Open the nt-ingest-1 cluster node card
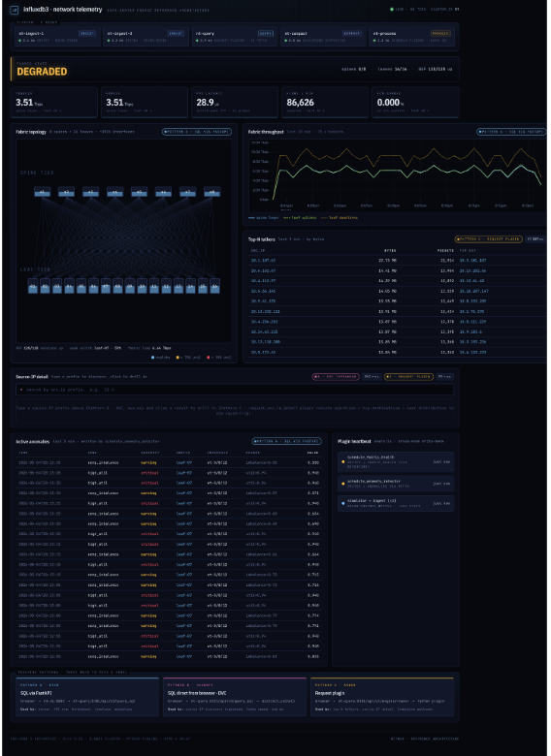The height and width of the screenshot is (756, 551). coord(58,37)
